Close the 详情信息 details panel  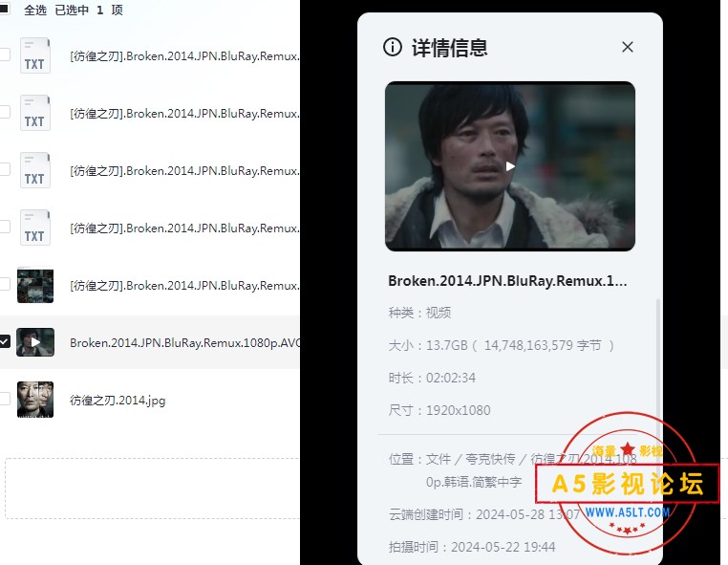[628, 47]
